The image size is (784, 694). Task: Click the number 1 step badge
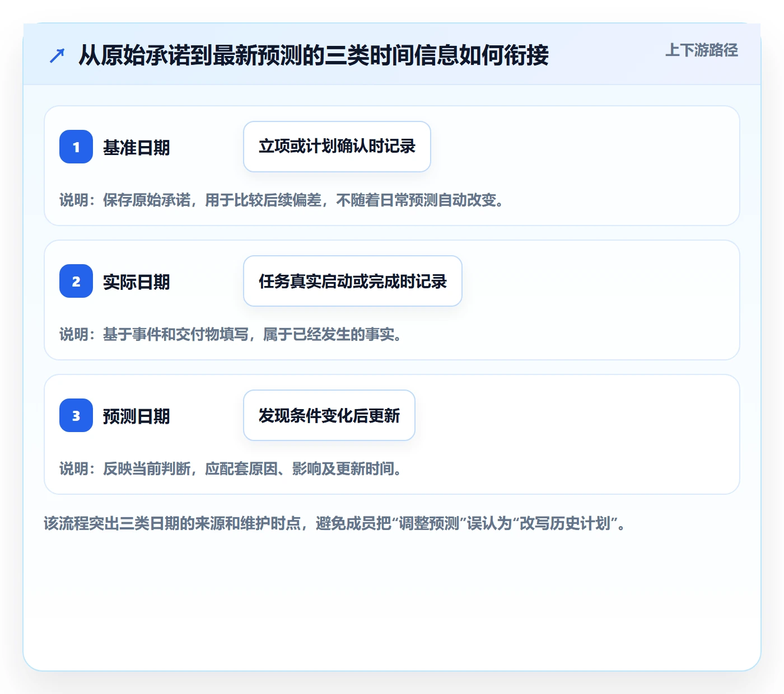pyautogui.click(x=76, y=147)
